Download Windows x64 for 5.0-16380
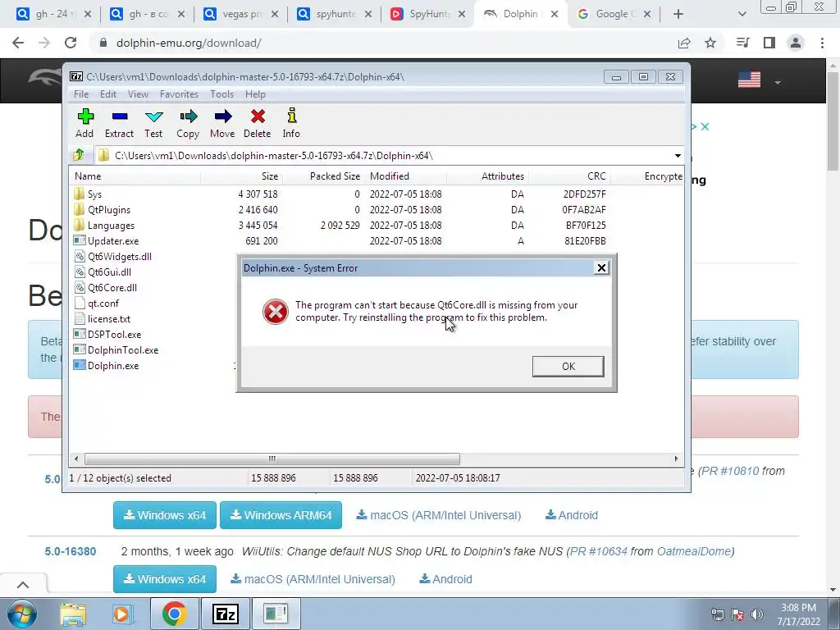The image size is (840, 630). 164,579
